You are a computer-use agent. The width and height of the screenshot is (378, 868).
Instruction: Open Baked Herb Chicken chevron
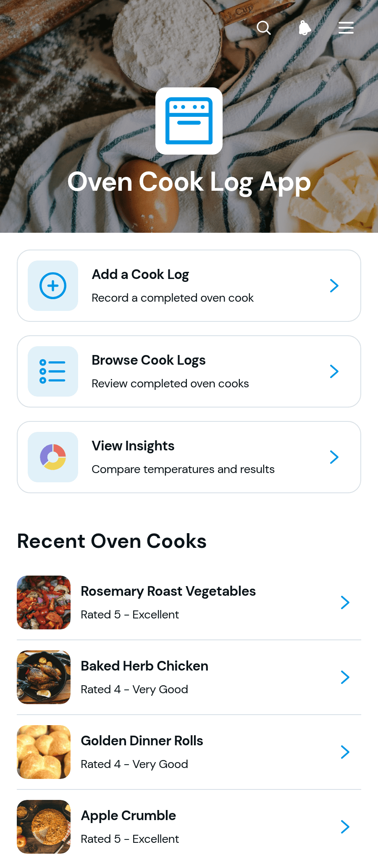[345, 677]
